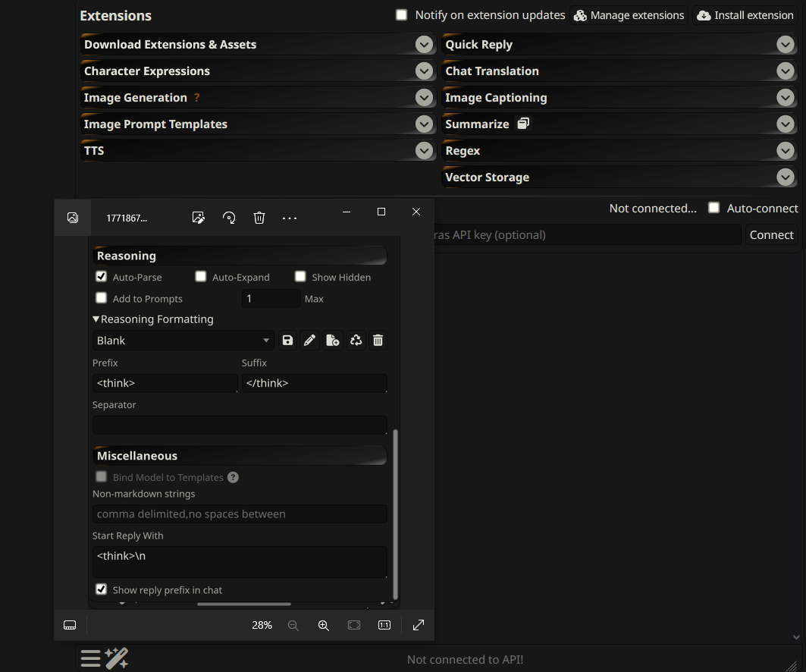806x672 pixels.
Task: Click the Start Reply With textbox
Action: click(240, 562)
